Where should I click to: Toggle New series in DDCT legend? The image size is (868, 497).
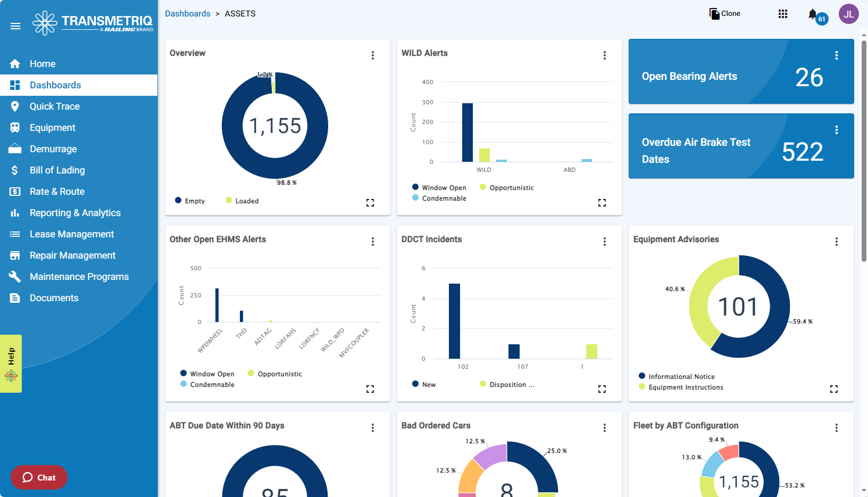424,384
